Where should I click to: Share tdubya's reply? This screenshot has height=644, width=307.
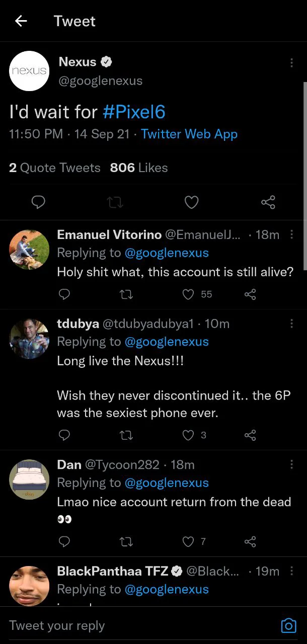(x=250, y=435)
